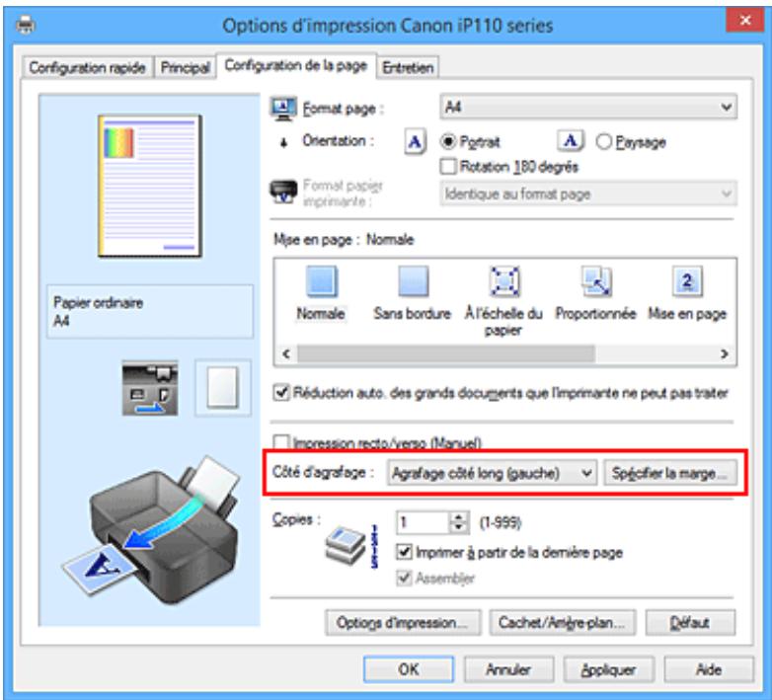
Task: Click the Défaut button
Action: click(x=690, y=623)
